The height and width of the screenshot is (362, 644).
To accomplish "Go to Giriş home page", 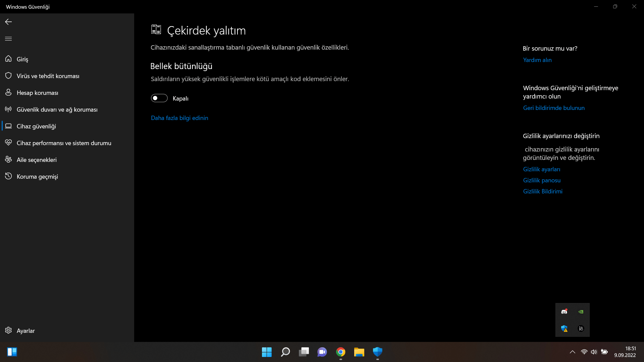I will [x=22, y=59].
